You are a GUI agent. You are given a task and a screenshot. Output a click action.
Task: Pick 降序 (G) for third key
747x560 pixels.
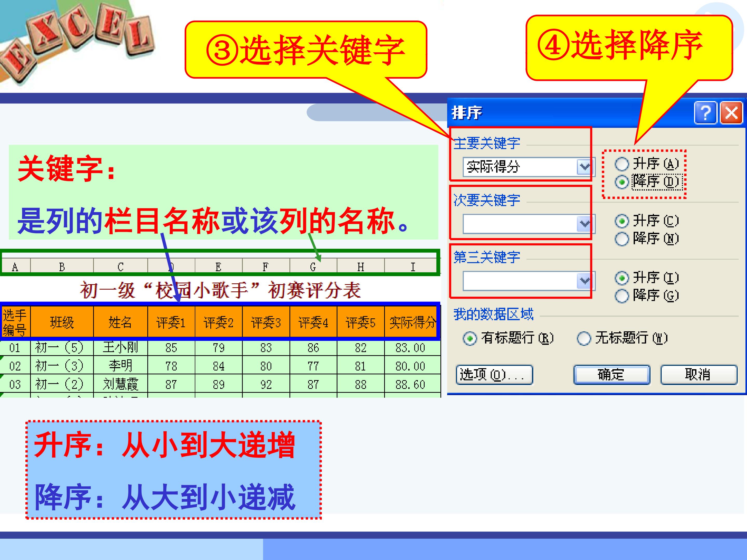[x=622, y=296]
